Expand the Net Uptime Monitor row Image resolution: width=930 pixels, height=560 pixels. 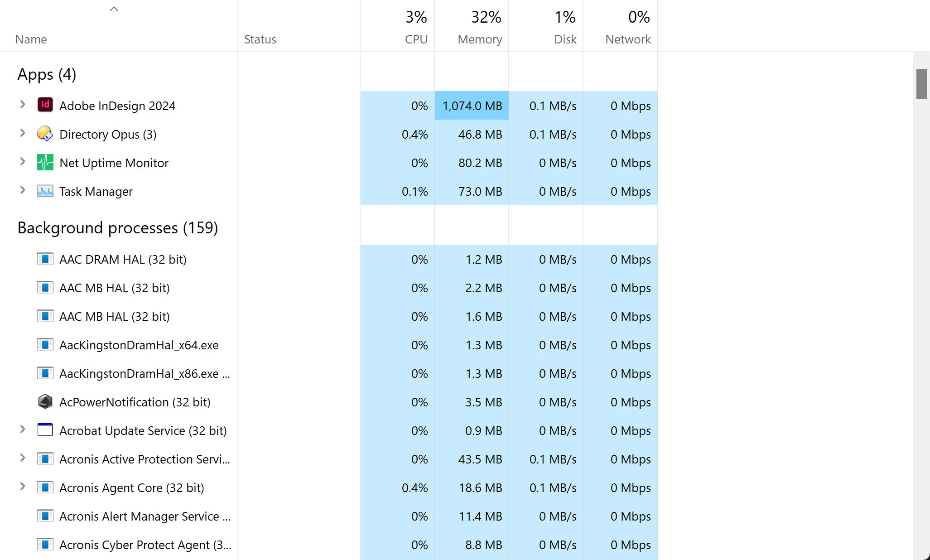coord(22,162)
